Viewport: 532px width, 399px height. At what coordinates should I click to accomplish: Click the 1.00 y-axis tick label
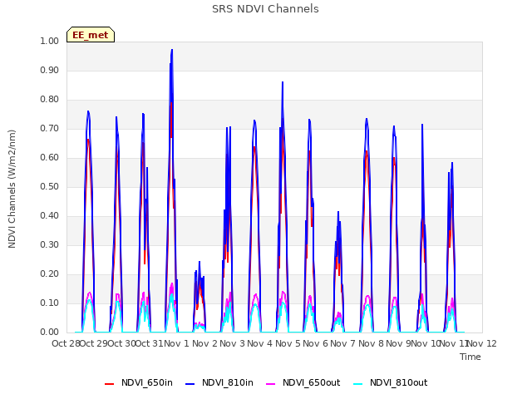(x=50, y=41)
